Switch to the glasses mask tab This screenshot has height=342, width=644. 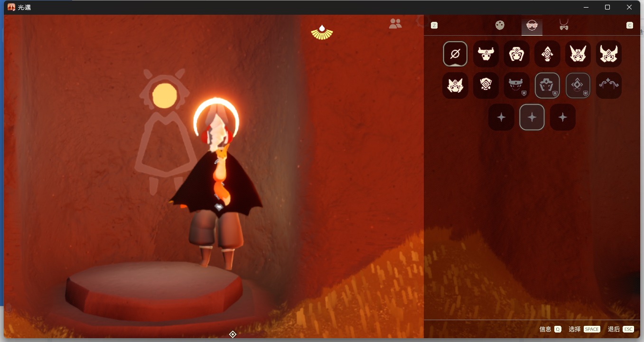(x=532, y=26)
